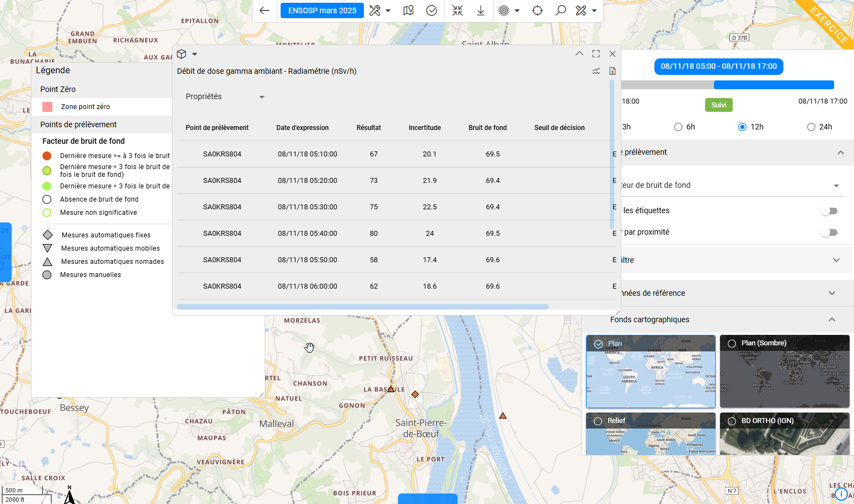Expand the Données de référence section
This screenshot has width=854, height=504.
click(832, 293)
